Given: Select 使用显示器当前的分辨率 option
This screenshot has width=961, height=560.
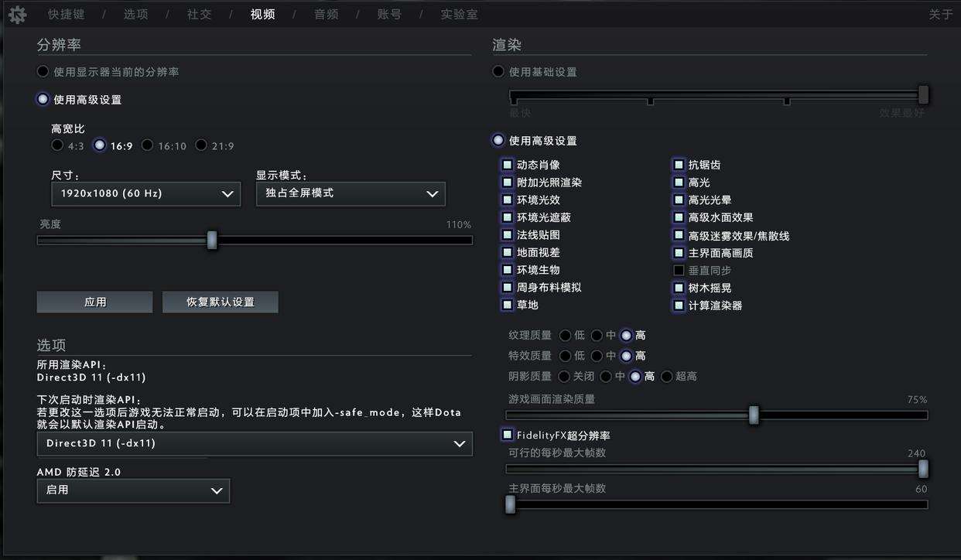Looking at the screenshot, I should click(x=43, y=72).
